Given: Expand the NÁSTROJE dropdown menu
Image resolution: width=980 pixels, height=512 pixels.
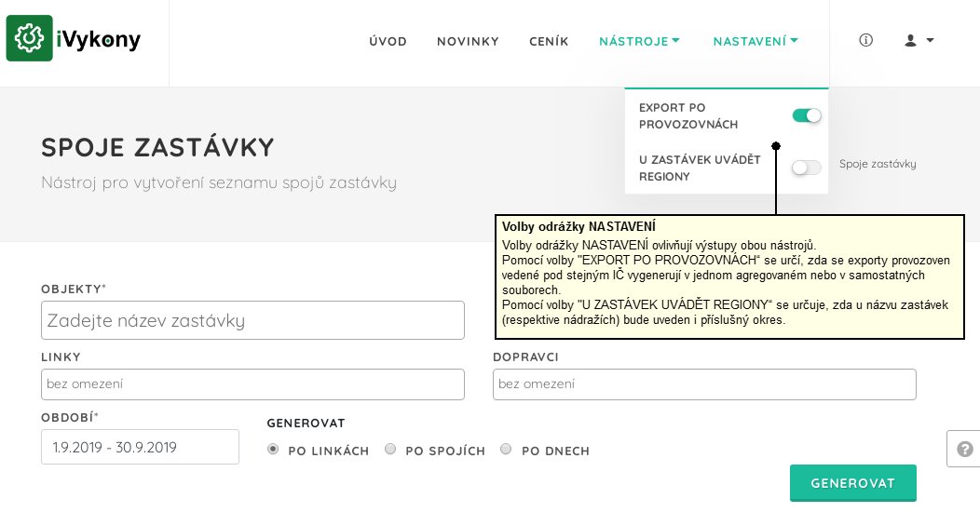Looking at the screenshot, I should [x=639, y=41].
